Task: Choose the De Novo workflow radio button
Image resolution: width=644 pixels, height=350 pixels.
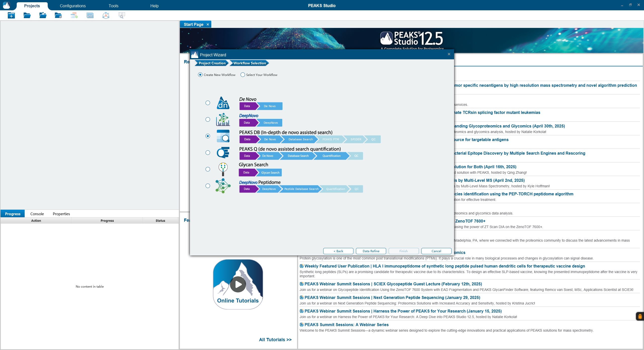Action: pyautogui.click(x=208, y=103)
